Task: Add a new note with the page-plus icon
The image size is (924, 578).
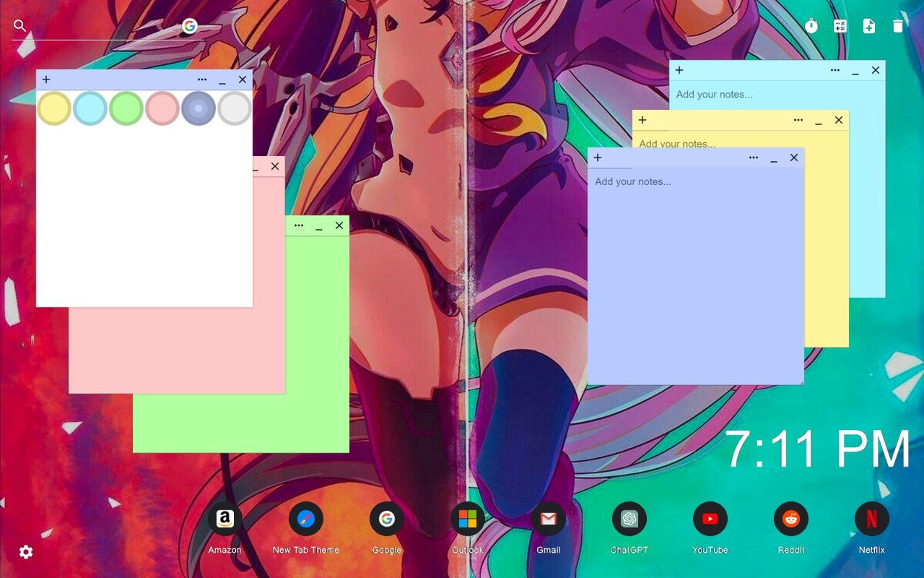Action: [869, 26]
